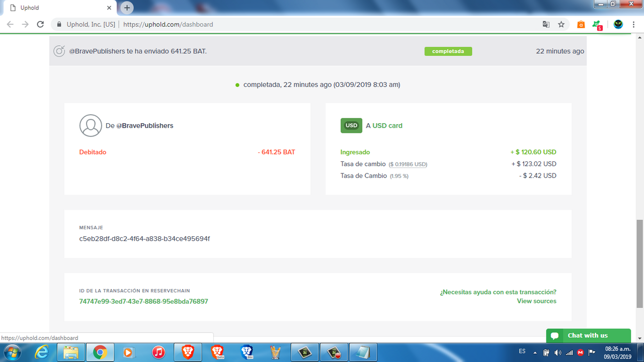The height and width of the screenshot is (362, 644).
Task: Open the orange shopping bag extension
Action: point(581,24)
